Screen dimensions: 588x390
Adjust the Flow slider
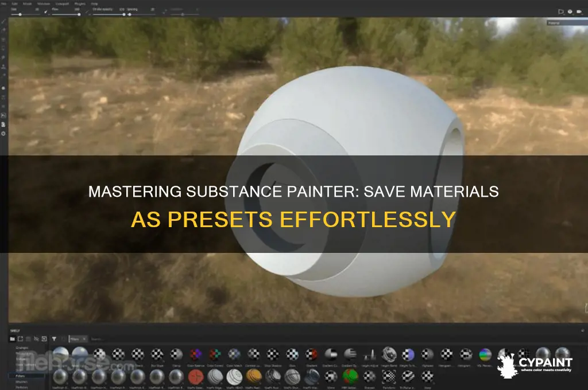[x=67, y=14]
